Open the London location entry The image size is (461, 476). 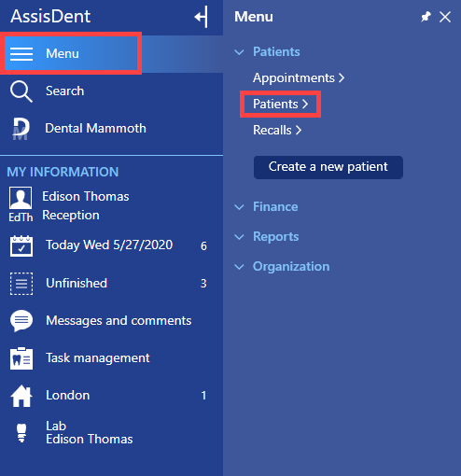coord(68,396)
